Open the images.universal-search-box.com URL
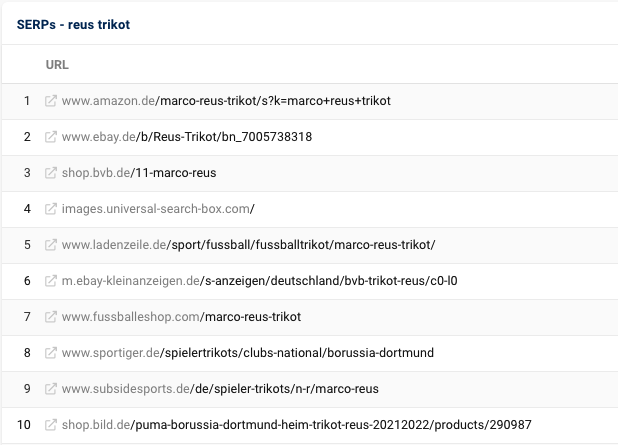 [159, 209]
